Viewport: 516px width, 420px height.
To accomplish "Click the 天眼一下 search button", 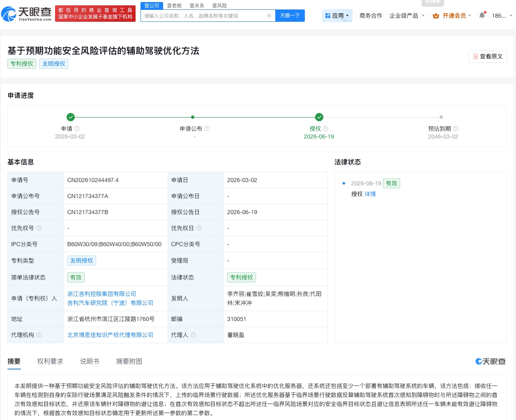I will point(290,16).
